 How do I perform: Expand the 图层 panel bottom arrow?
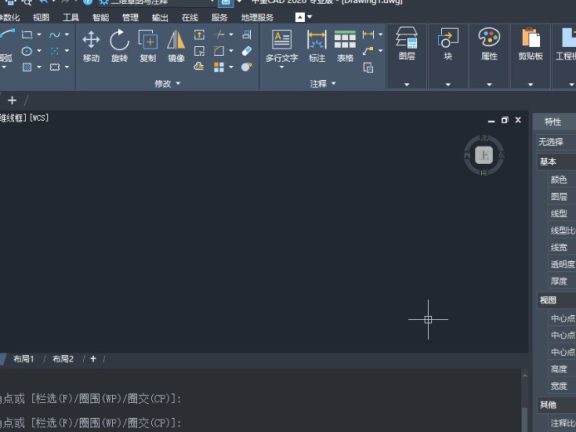click(x=407, y=84)
